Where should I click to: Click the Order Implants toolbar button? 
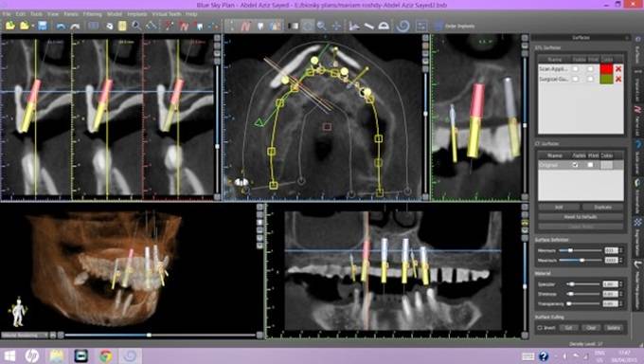[455, 26]
